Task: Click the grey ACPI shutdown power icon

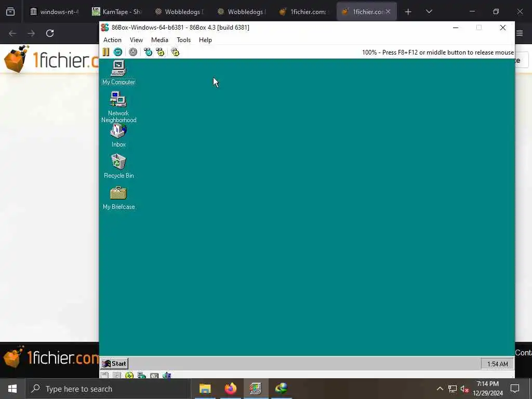Action: [133, 52]
